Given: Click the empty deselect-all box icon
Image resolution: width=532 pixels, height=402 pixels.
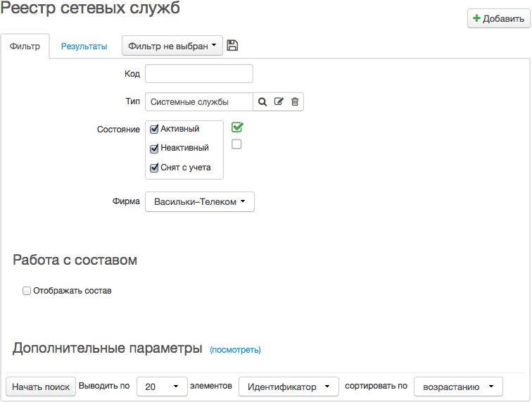Looking at the screenshot, I should point(237,144).
